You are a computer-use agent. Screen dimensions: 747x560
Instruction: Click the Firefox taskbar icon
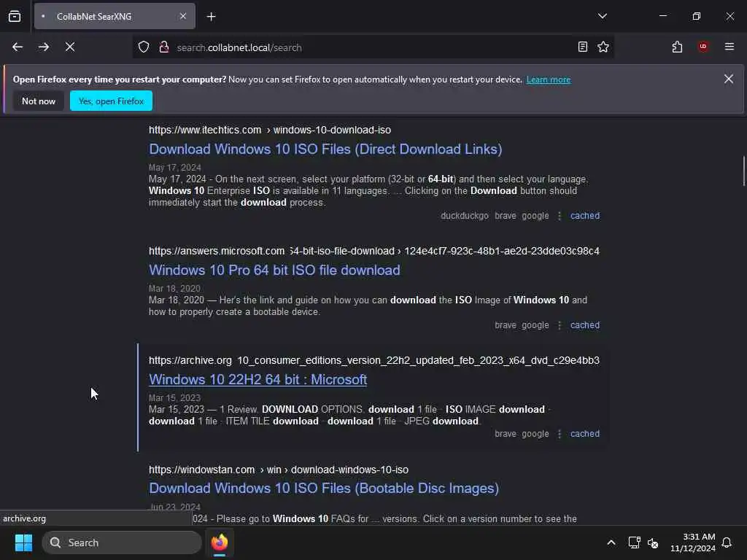click(x=220, y=542)
